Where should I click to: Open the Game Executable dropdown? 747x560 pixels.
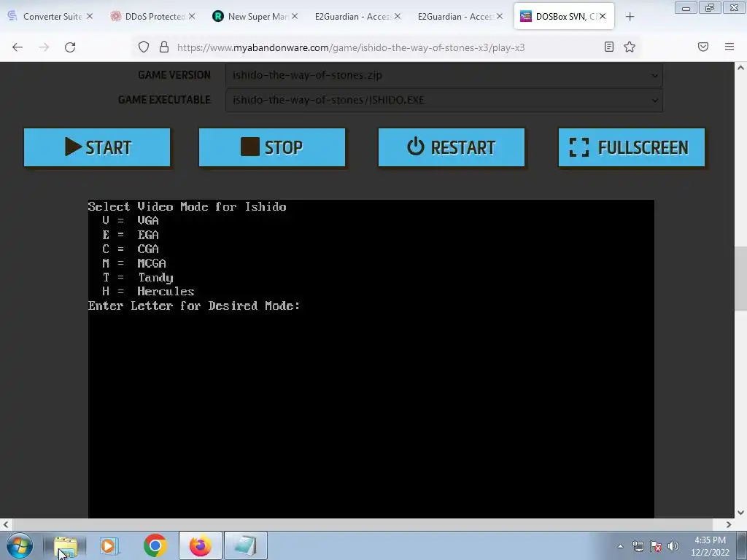click(x=444, y=100)
